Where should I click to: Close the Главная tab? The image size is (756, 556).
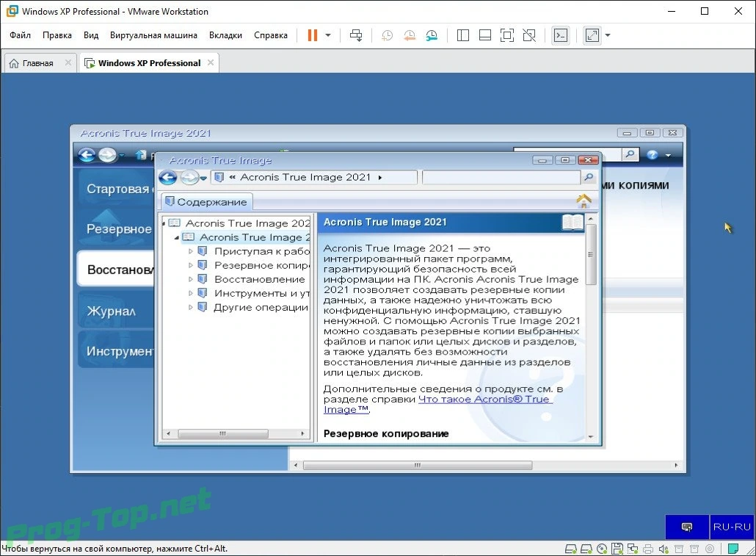pos(68,62)
